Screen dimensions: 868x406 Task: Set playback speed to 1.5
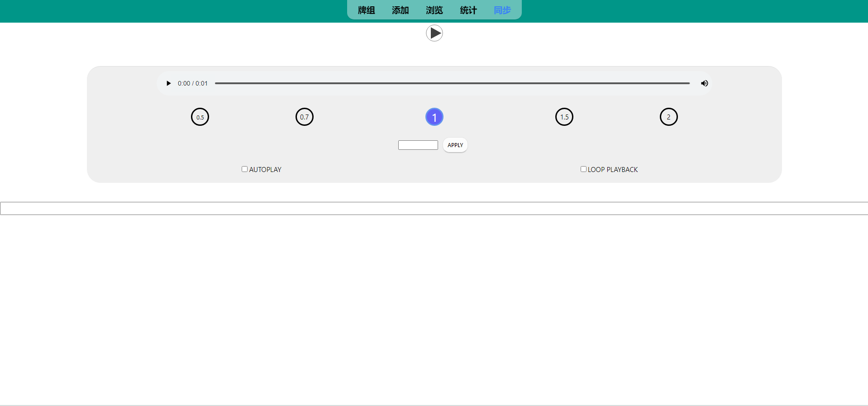point(564,117)
